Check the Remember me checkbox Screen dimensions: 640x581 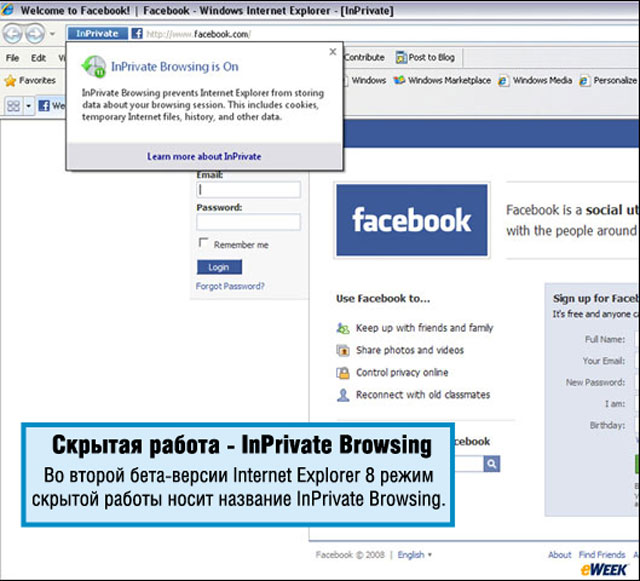(203, 243)
